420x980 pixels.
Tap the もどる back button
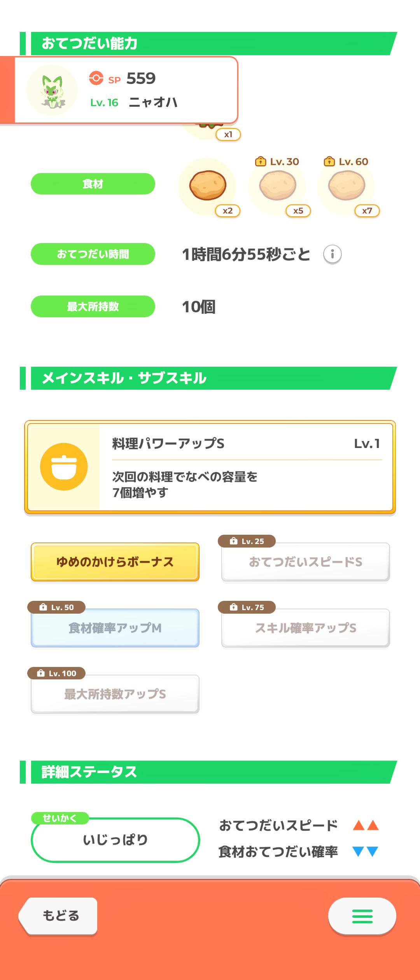pos(58,916)
